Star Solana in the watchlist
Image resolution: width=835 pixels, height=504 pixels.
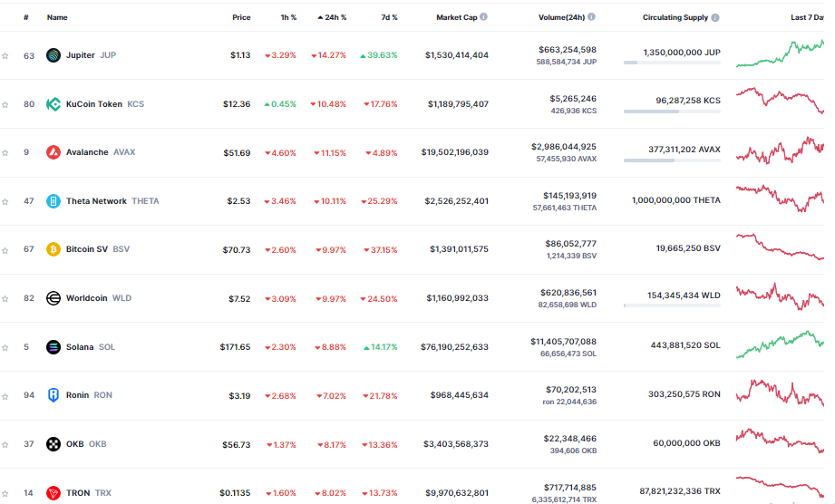click(5, 348)
